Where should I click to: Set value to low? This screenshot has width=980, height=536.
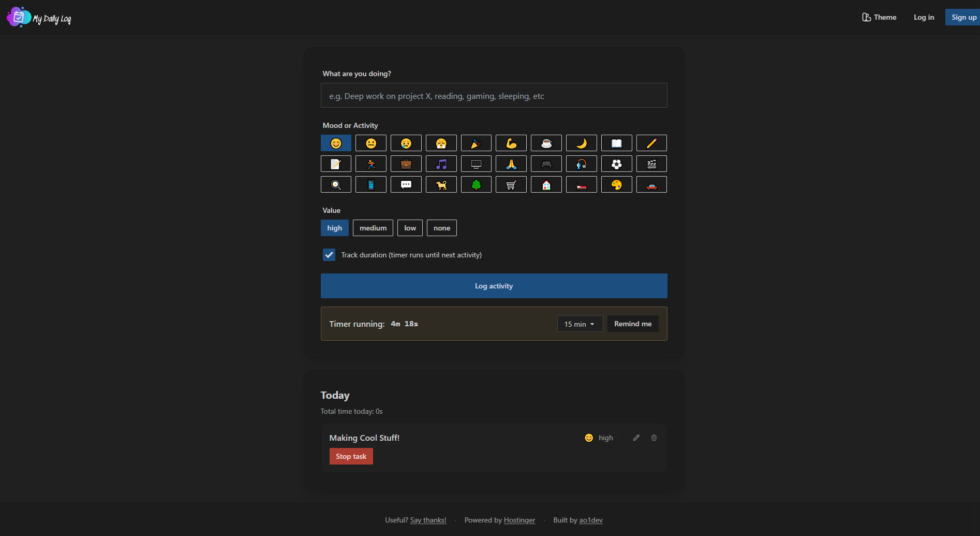[x=410, y=228]
